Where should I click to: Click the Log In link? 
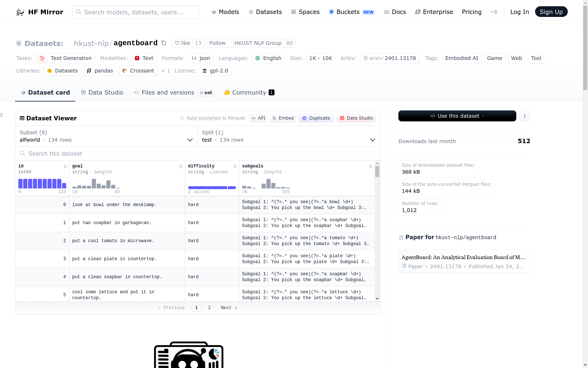pyautogui.click(x=520, y=12)
